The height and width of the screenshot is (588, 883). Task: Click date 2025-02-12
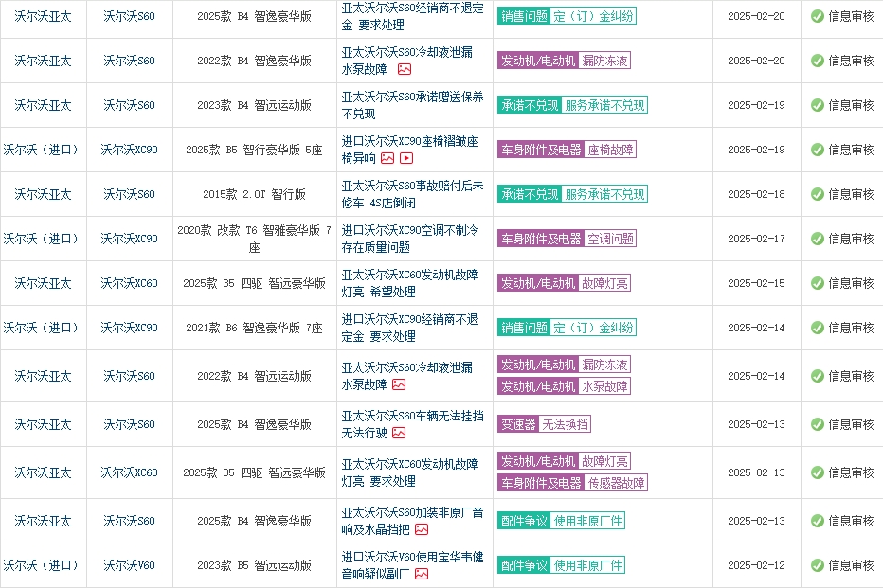click(756, 565)
